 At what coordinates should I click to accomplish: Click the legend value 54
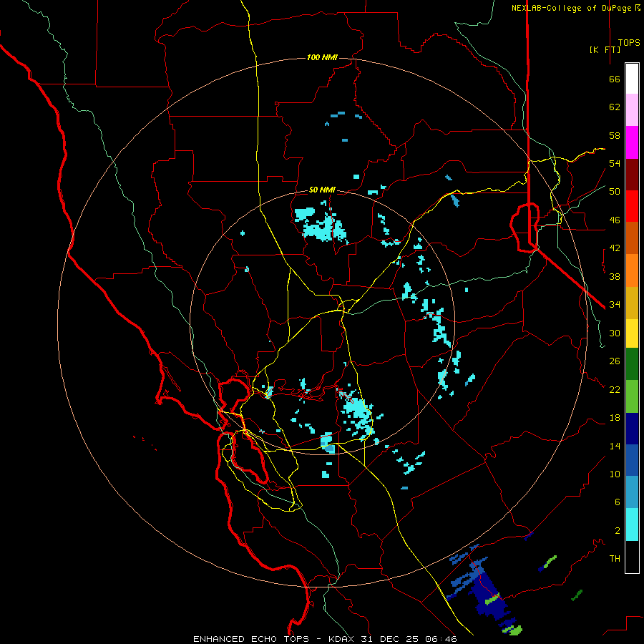[x=615, y=163]
